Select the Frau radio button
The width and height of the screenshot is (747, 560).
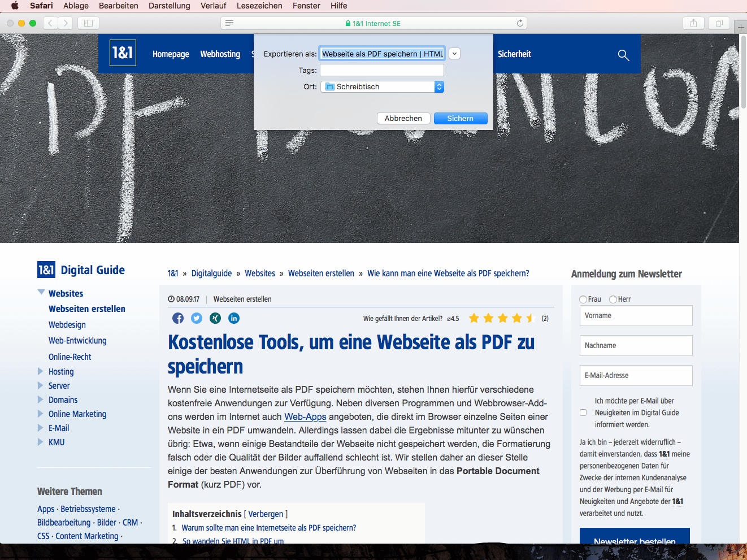[x=583, y=299]
